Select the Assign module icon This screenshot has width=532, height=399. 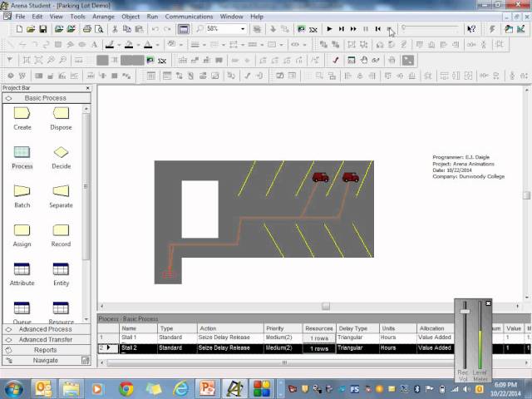tap(22, 230)
